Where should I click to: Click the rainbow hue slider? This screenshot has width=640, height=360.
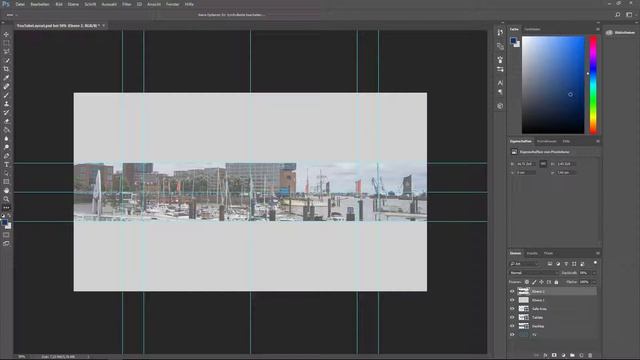[593, 85]
